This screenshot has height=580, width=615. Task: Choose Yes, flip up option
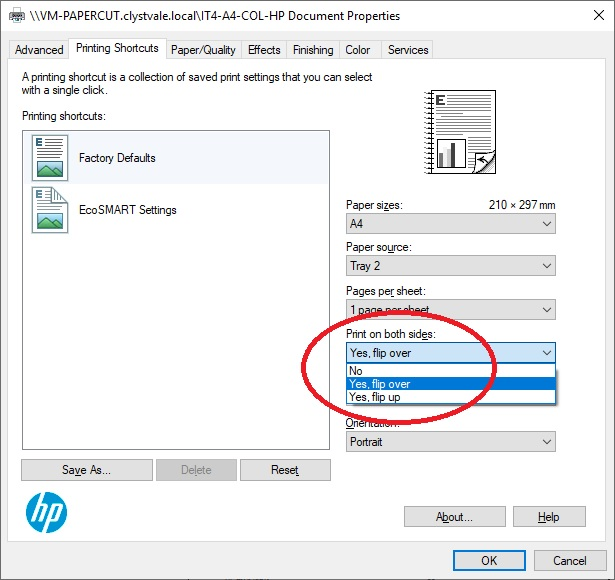point(451,397)
